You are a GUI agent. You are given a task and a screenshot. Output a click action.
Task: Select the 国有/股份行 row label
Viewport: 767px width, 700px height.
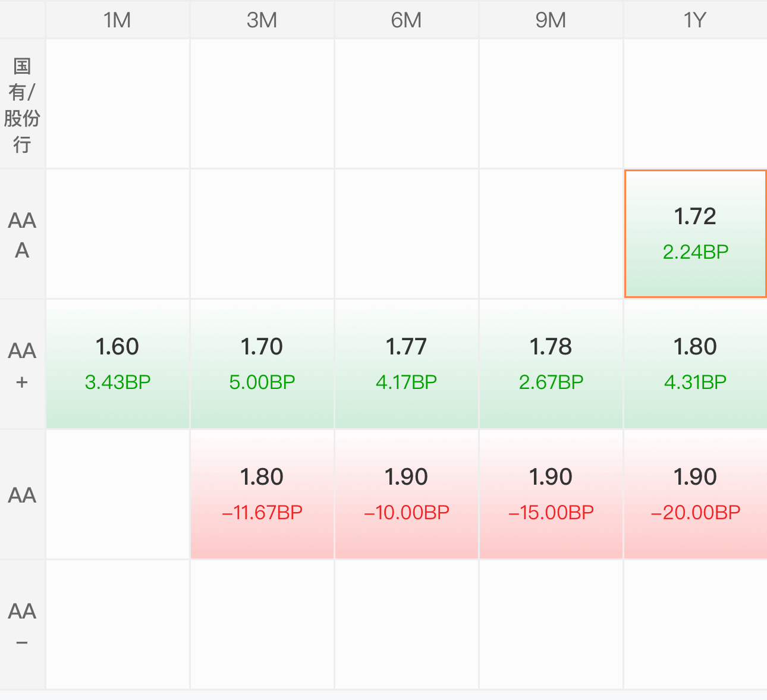(22, 104)
